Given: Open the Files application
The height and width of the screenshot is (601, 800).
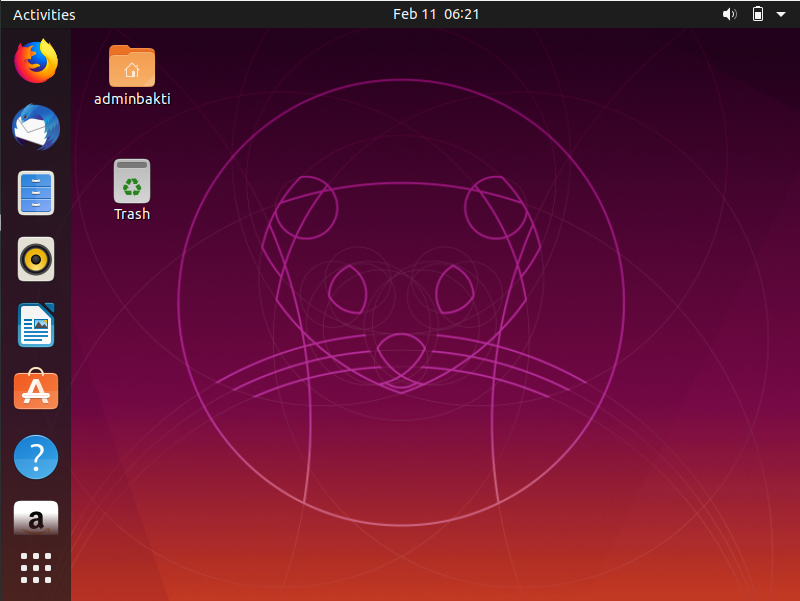Looking at the screenshot, I should [35, 193].
